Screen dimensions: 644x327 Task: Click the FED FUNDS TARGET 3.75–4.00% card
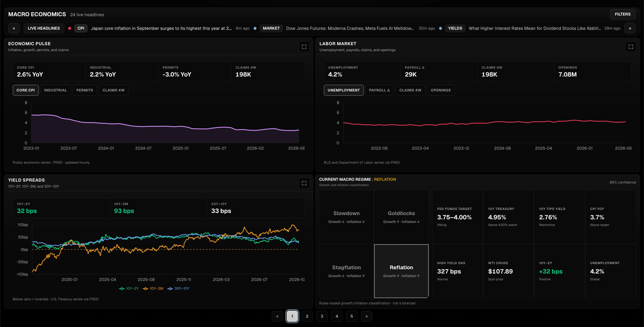[x=457, y=217]
